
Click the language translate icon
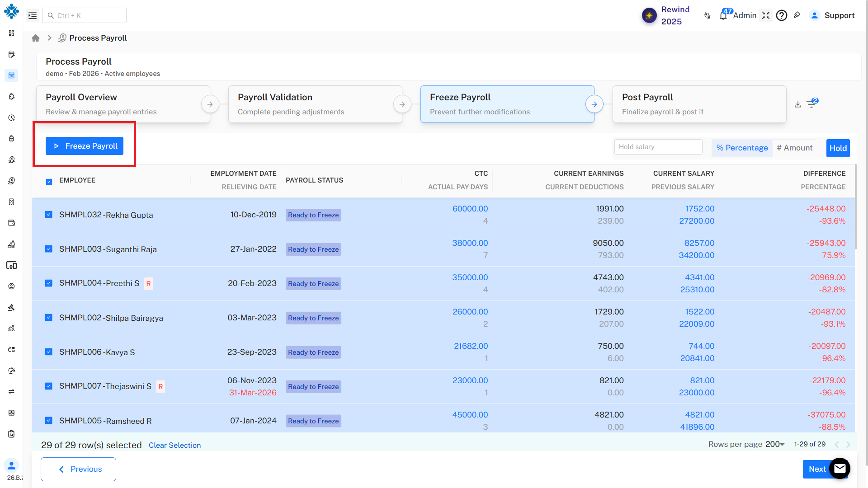[707, 15]
